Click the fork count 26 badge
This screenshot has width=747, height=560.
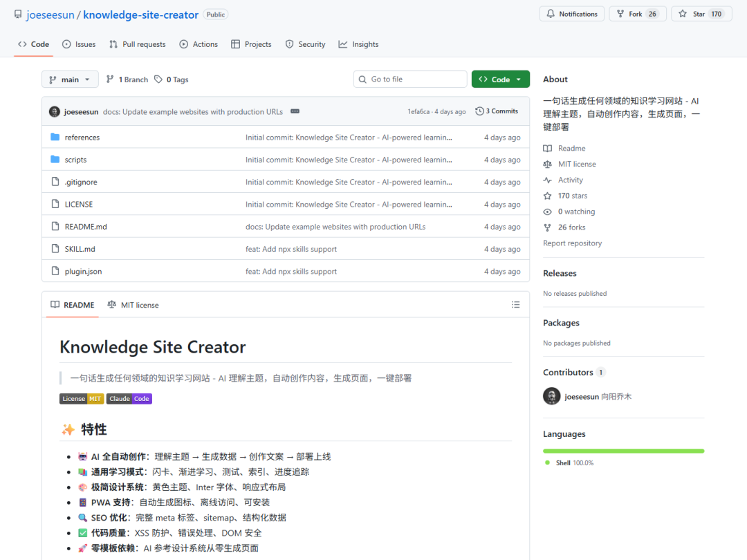pyautogui.click(x=652, y=14)
